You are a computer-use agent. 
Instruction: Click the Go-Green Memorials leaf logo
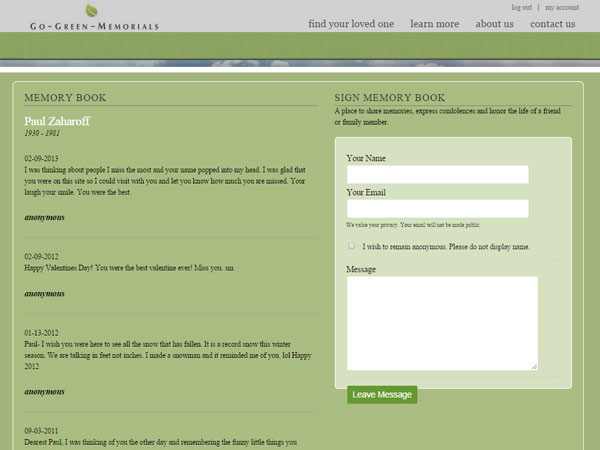[x=92, y=10]
